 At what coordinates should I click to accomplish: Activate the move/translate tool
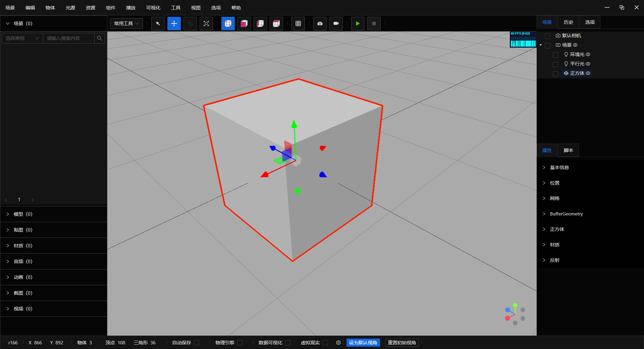coord(174,23)
